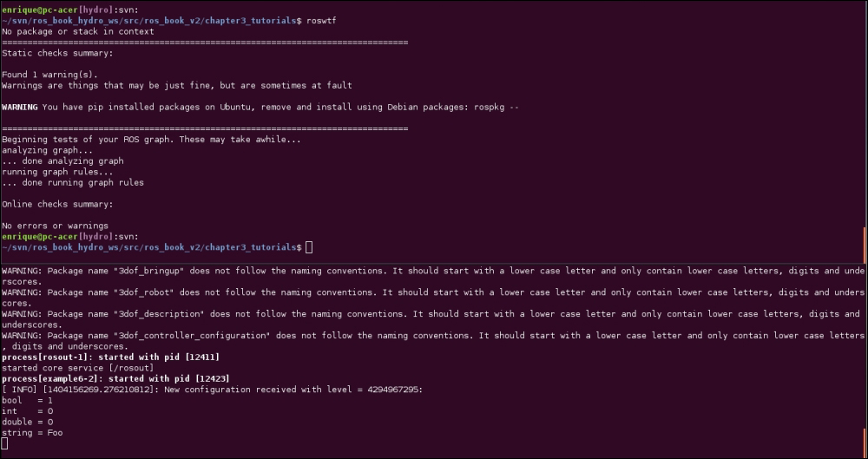Click the 'process[rosout-1]' started line
868x459 pixels.
[111, 357]
